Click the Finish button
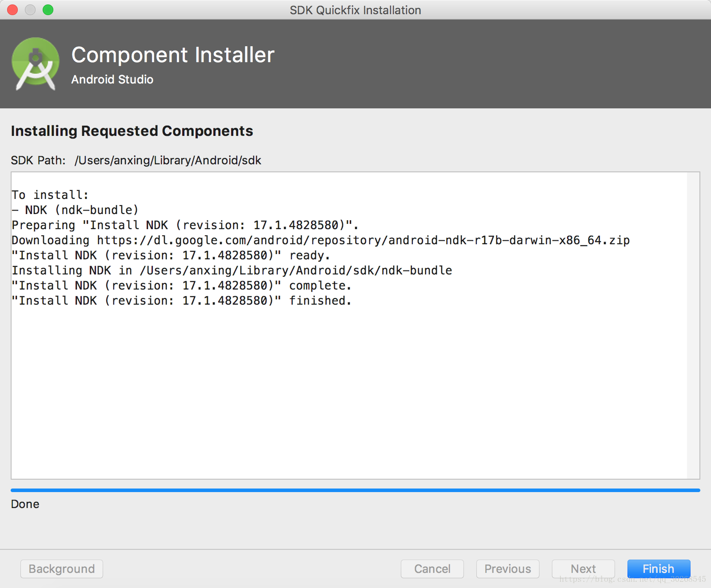This screenshot has height=588, width=711. pos(659,569)
